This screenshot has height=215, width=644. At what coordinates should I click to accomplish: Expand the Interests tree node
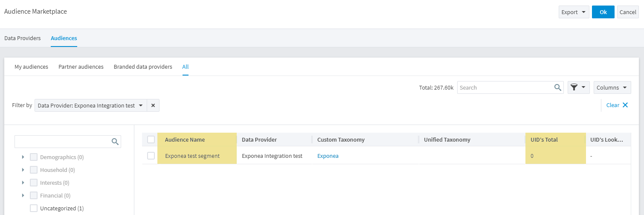click(x=23, y=183)
